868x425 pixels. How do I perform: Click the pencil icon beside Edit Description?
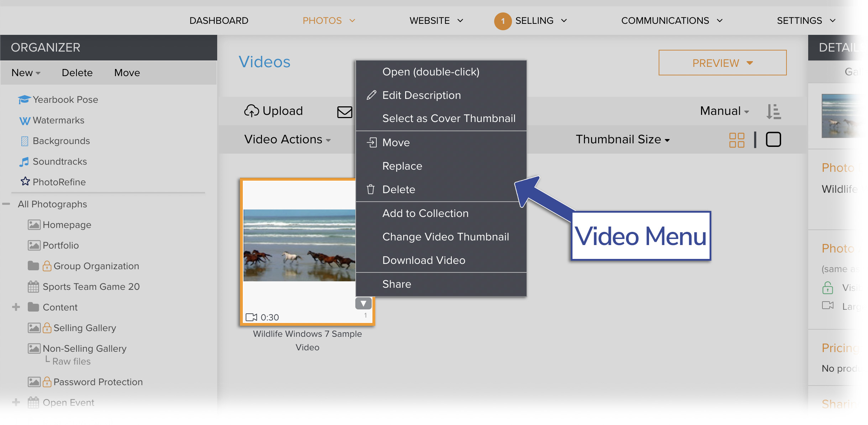click(x=371, y=95)
